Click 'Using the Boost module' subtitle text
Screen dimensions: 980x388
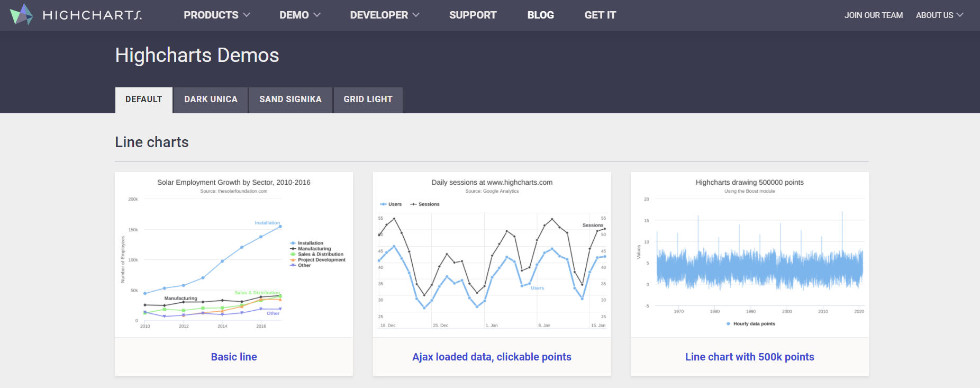750,191
